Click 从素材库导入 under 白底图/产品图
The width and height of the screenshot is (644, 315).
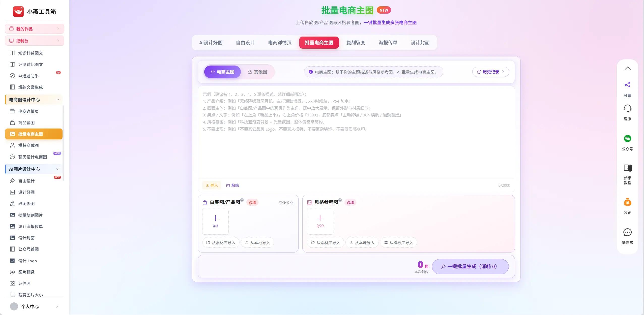[221, 243]
